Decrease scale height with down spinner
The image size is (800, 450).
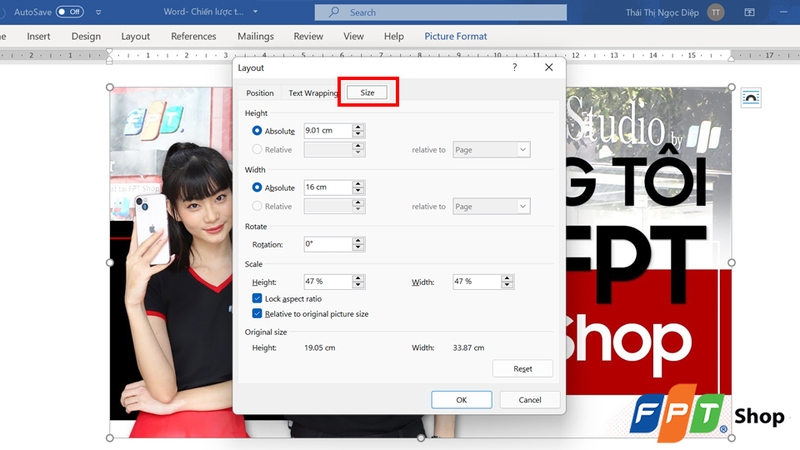[x=358, y=285]
